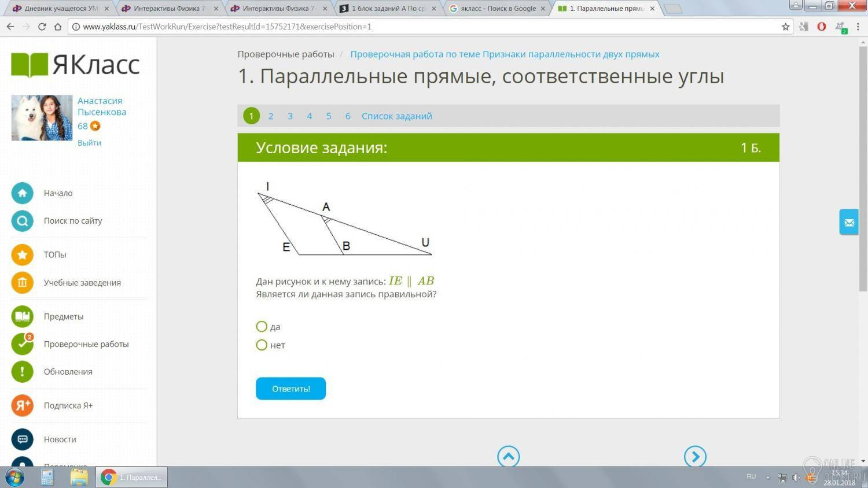This screenshot has width=868, height=488.
Task: Open the Список заданий link
Action: click(x=397, y=116)
